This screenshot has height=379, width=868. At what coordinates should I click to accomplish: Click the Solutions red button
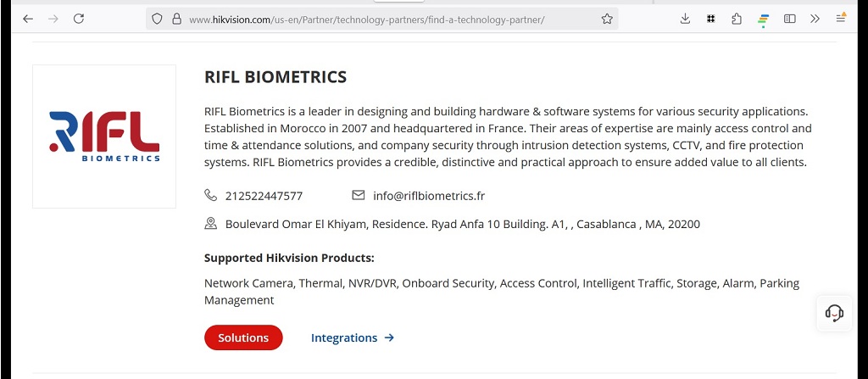click(x=243, y=337)
